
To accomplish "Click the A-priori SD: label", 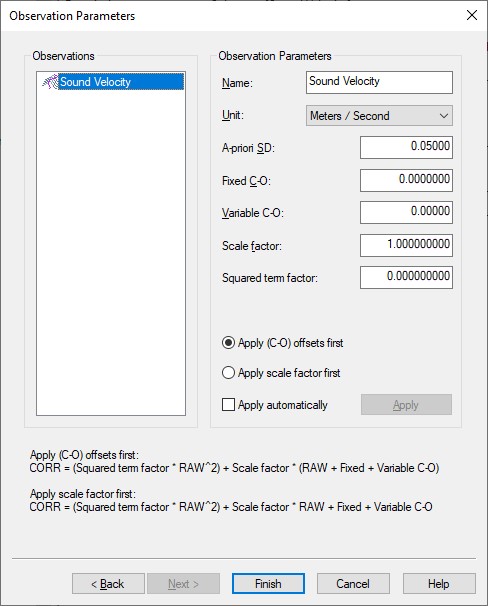I will tap(248, 148).
